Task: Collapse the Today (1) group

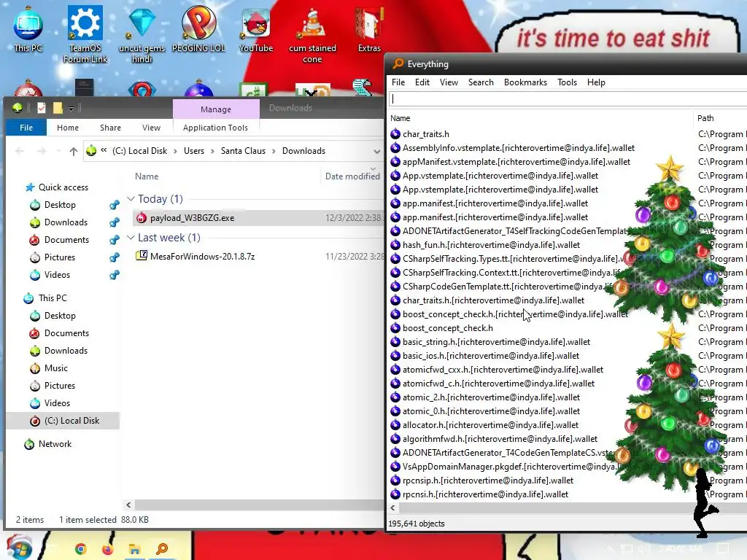Action: [x=131, y=198]
